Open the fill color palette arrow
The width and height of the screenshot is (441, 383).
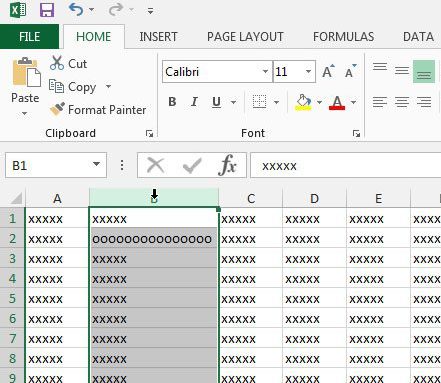pos(319,102)
